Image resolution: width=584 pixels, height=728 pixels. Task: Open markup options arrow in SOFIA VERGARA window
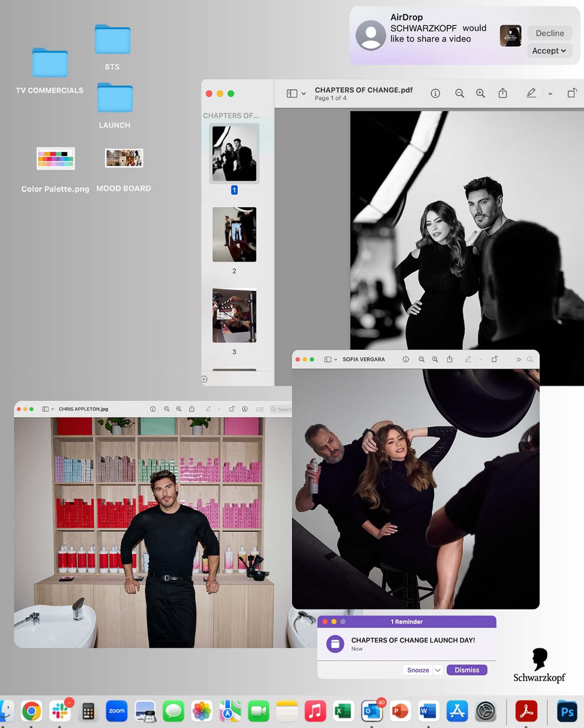tap(480, 360)
